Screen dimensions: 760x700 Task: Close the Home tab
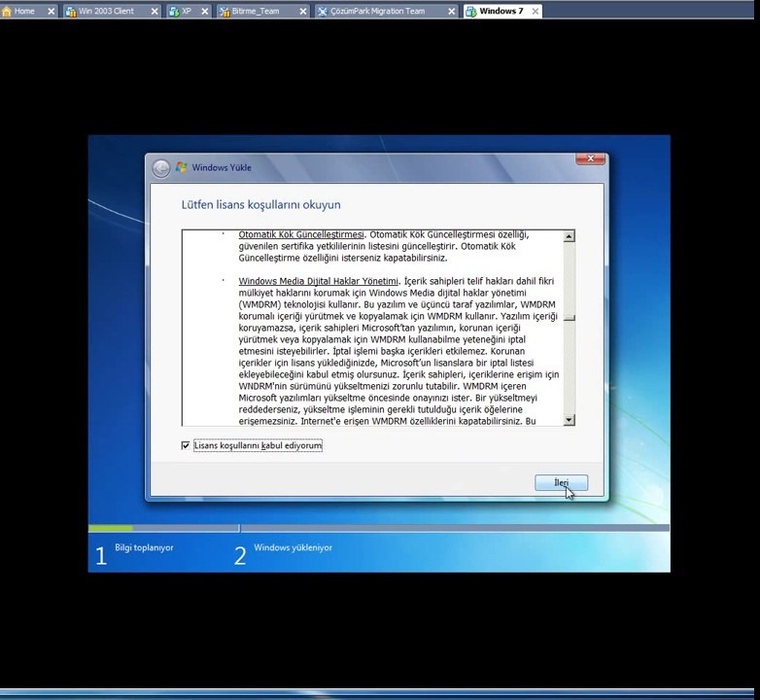51,11
